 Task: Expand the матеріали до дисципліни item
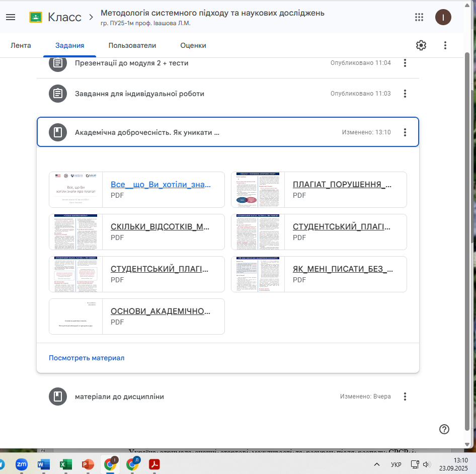tap(120, 397)
